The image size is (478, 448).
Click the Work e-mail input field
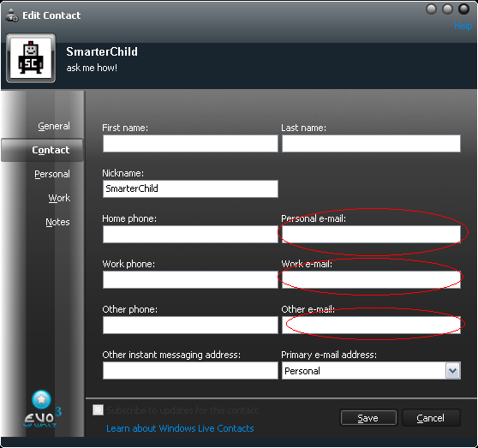(371, 279)
